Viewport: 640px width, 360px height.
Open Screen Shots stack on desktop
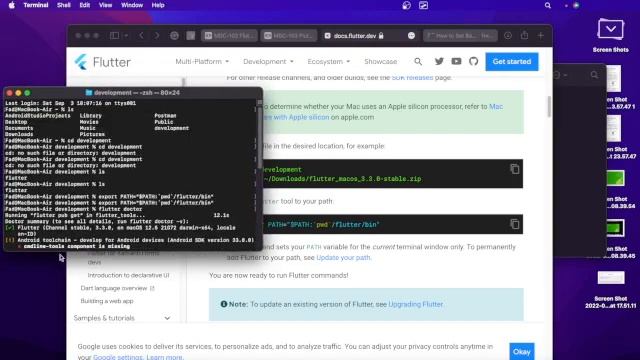click(x=611, y=29)
